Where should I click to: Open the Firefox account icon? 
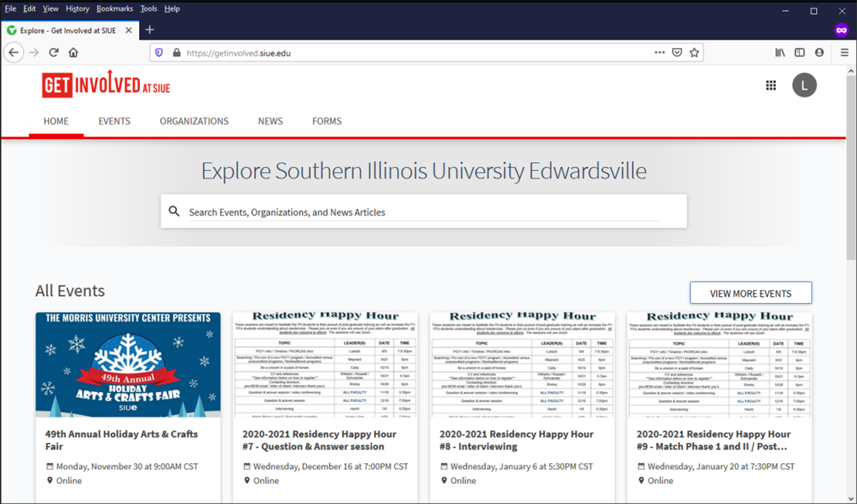[x=820, y=52]
